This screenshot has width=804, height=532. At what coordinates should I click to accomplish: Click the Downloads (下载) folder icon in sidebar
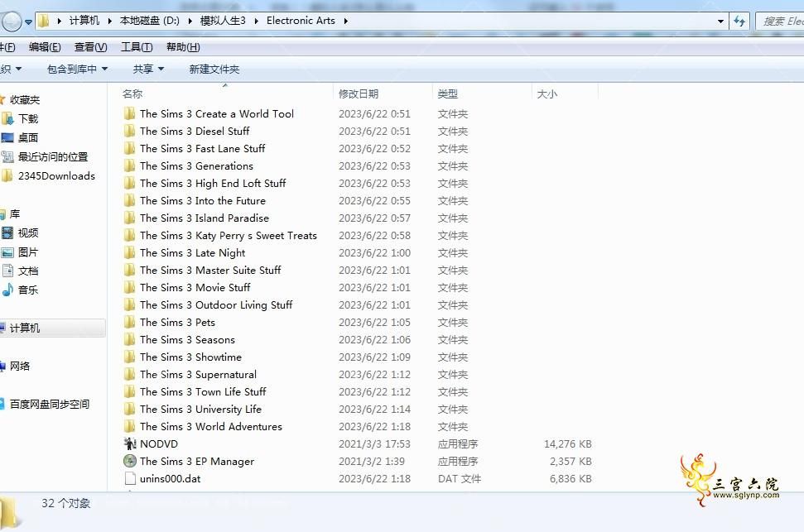[x=7, y=118]
